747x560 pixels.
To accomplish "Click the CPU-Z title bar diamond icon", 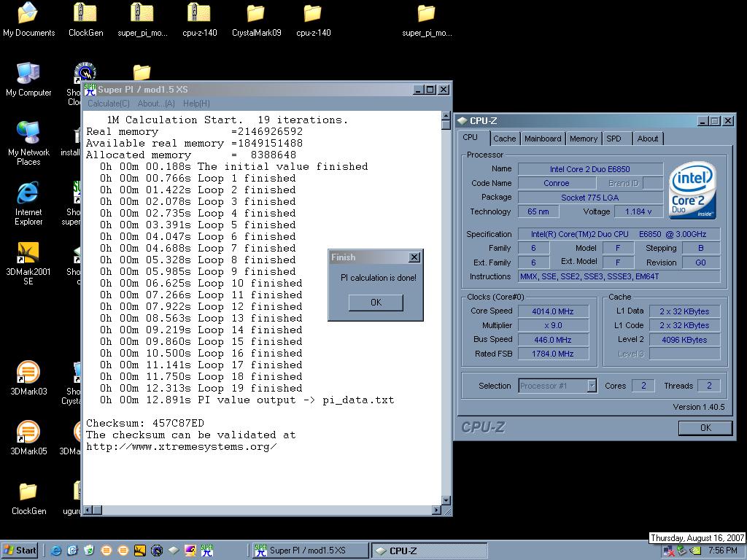I will pyautogui.click(x=462, y=120).
